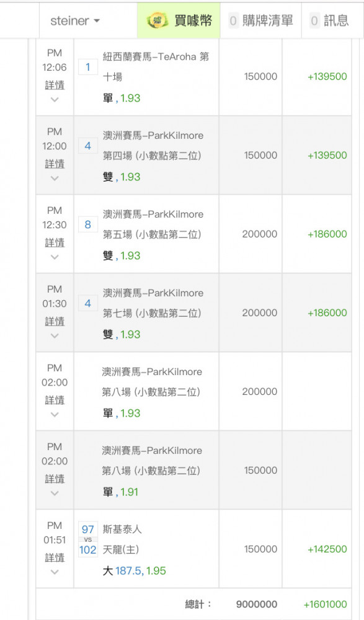Expand chevron under the 12:06 bet details
Viewport: 364px width, 620px height.
(55, 100)
